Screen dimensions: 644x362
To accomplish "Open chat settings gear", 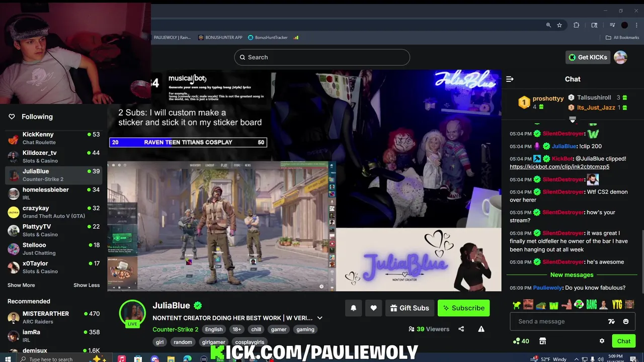I will click(602, 341).
